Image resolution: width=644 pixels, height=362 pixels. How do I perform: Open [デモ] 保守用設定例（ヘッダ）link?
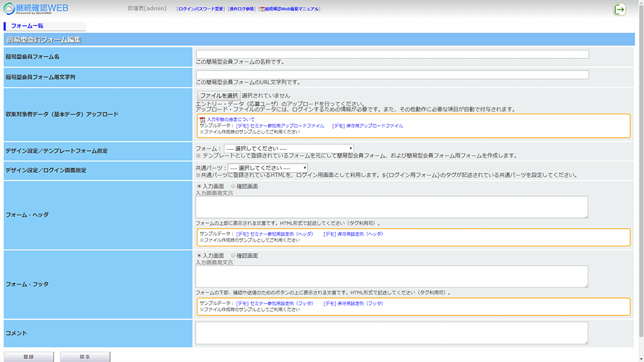pos(353,234)
